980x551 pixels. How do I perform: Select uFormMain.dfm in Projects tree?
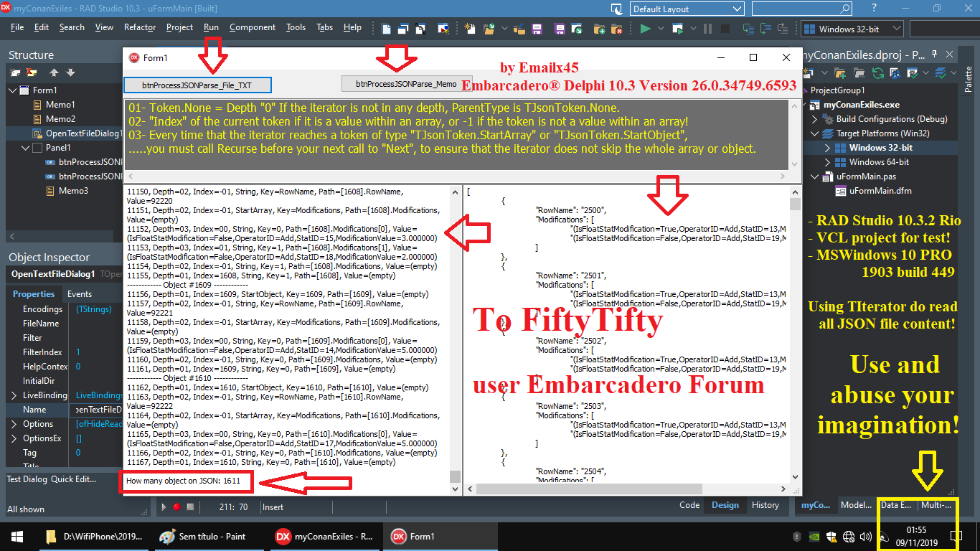pyautogui.click(x=879, y=191)
